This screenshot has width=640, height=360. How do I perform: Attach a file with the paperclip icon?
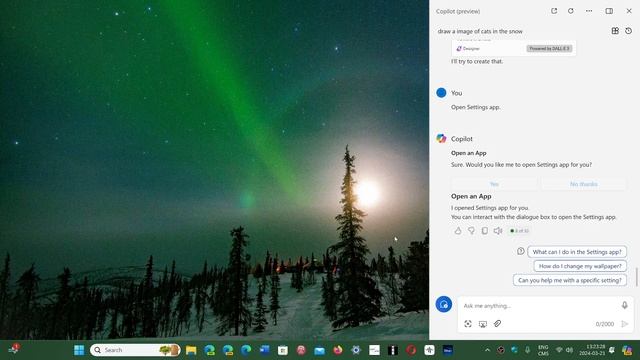pos(497,324)
